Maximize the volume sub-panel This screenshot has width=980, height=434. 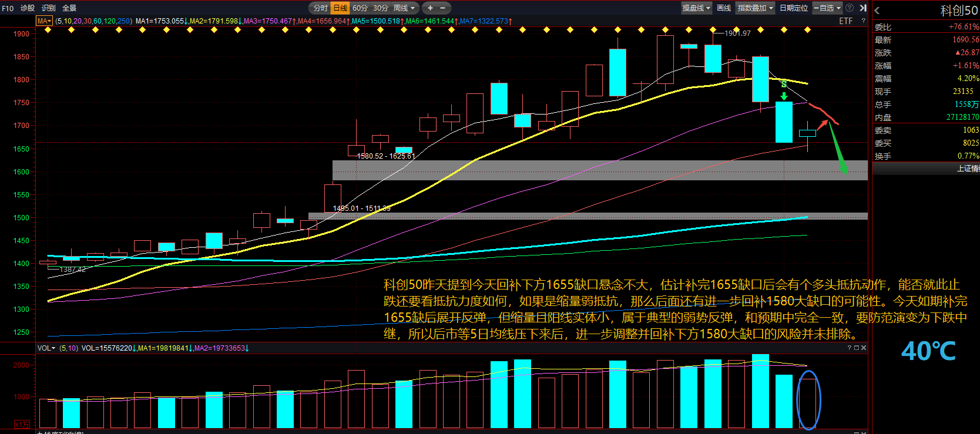click(x=856, y=348)
